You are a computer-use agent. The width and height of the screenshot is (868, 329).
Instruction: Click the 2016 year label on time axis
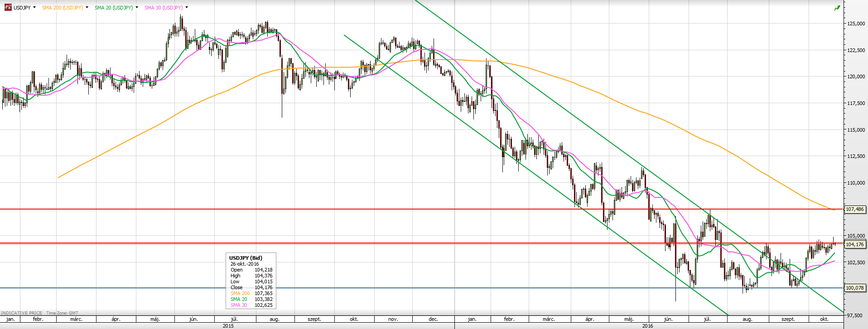pos(648,326)
